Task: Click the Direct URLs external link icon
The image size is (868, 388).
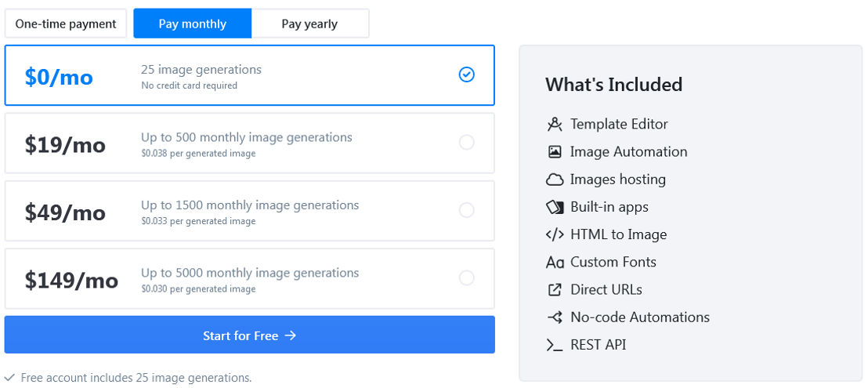Action: pos(555,289)
